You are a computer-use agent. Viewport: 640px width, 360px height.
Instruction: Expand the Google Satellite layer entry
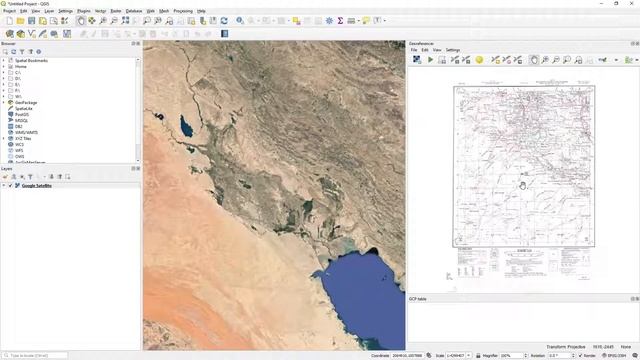(4, 185)
